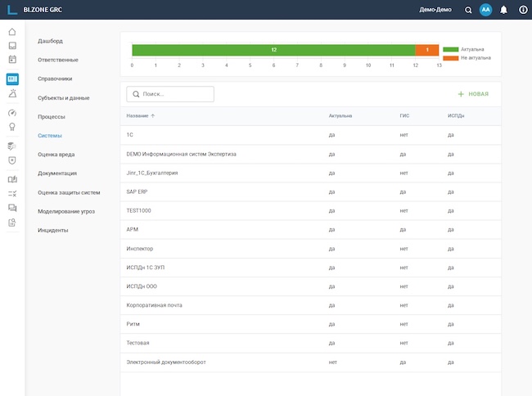The image size is (532, 396).
Task: Select the highlighted blue module icon
Action: pos(12,79)
